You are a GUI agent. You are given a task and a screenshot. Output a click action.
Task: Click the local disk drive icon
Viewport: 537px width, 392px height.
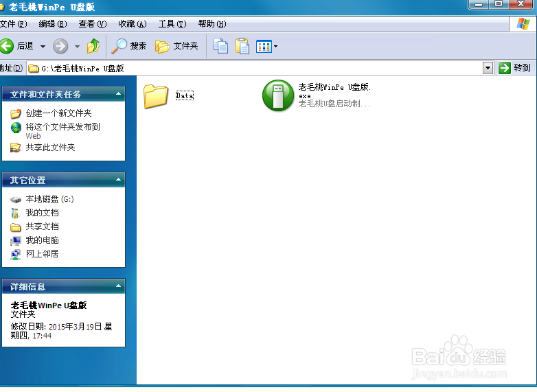15,200
